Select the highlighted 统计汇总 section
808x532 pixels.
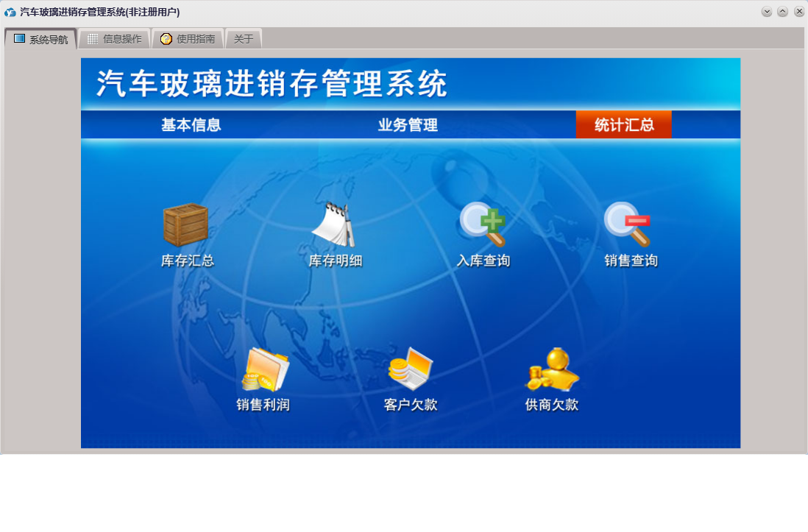(624, 125)
